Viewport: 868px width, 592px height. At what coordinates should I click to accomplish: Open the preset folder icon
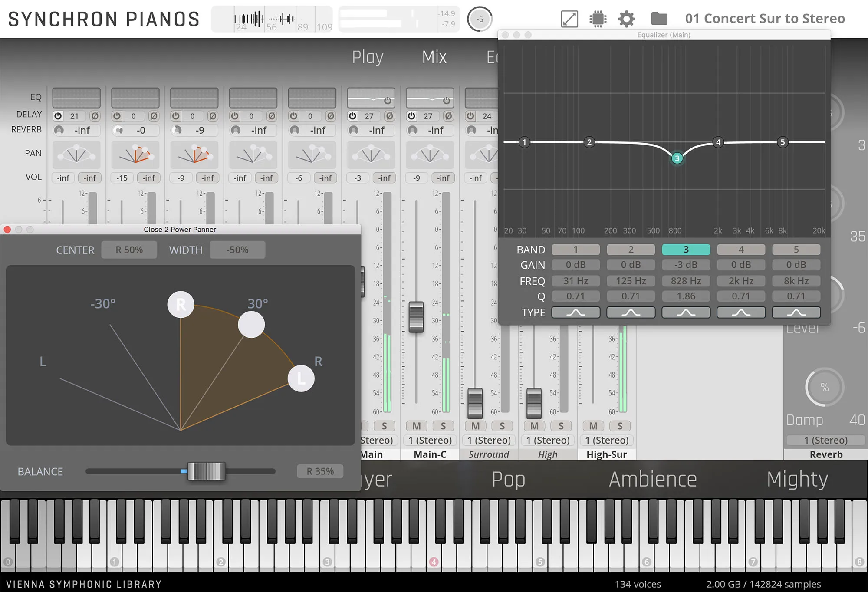click(659, 19)
